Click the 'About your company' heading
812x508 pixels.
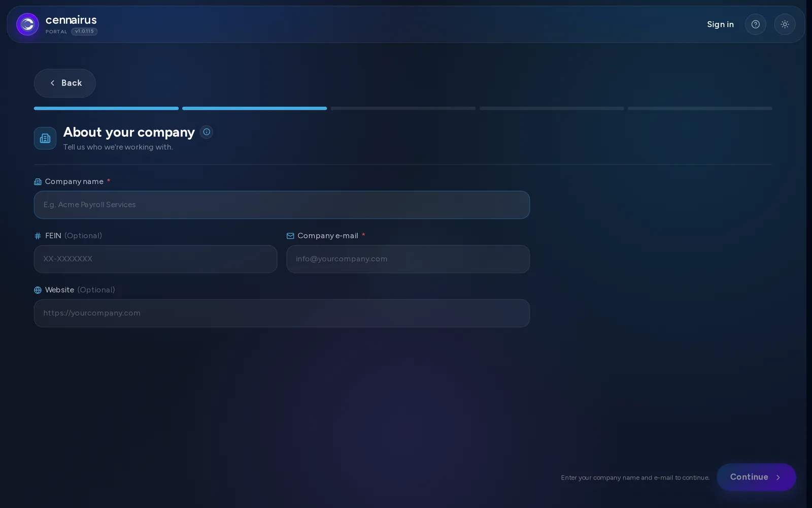pos(129,132)
